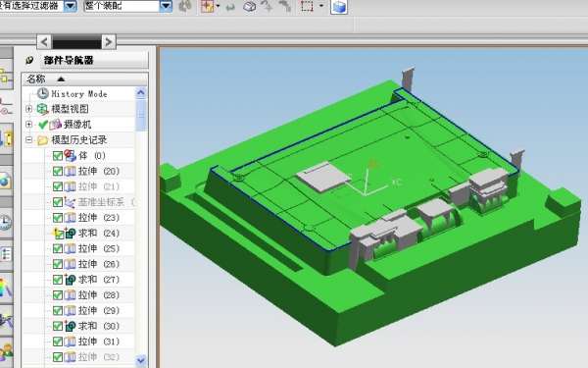Select the 摄像机 label
The image size is (588, 368).
pyautogui.click(x=77, y=125)
